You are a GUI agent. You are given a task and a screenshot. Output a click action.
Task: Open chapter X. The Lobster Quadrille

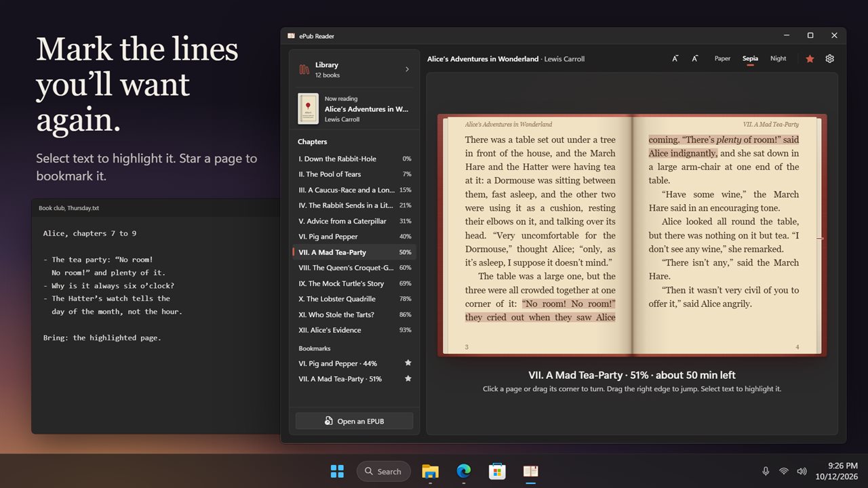click(x=355, y=299)
